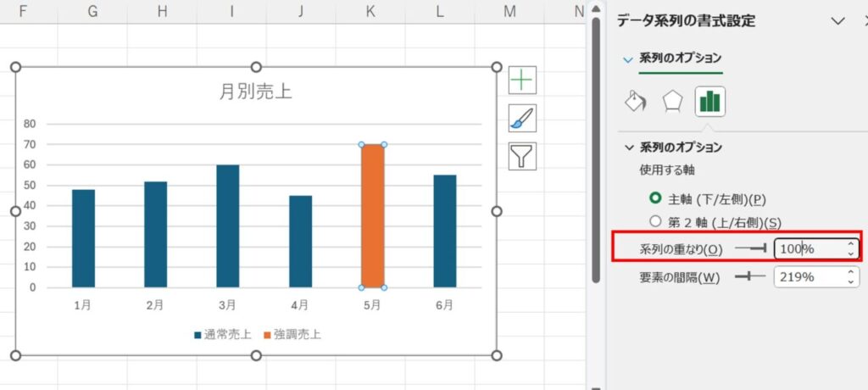
Task: Click the 1月 axis label
Action: [x=83, y=305]
